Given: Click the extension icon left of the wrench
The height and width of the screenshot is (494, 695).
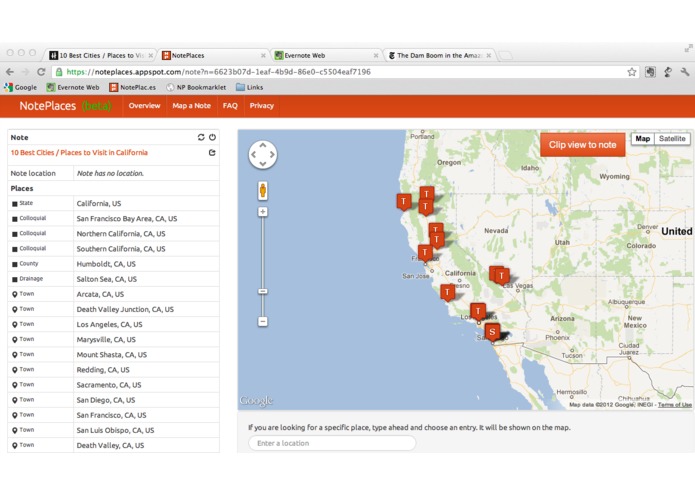Looking at the screenshot, I should point(668,72).
